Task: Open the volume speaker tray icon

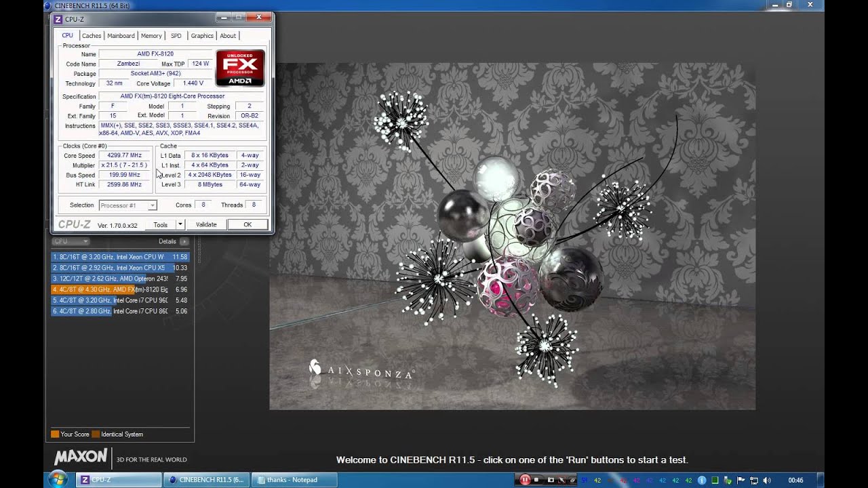Action: (x=767, y=480)
